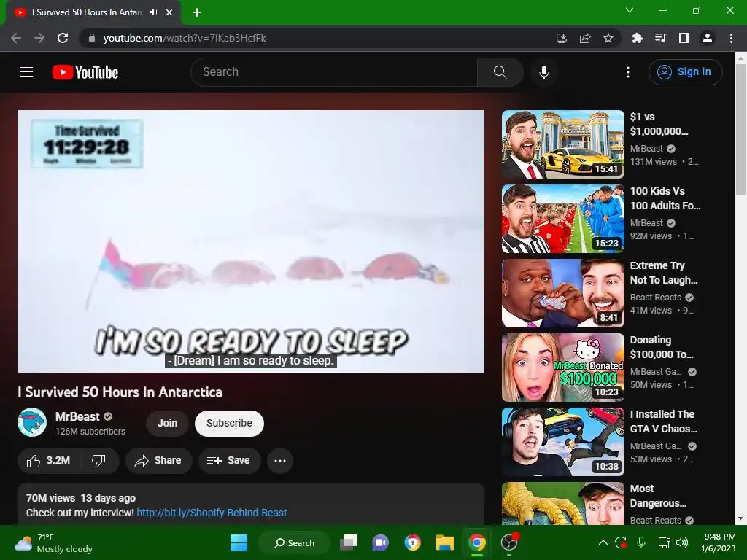Click the search magnifier button
The width and height of the screenshot is (747, 560).
coord(500,72)
